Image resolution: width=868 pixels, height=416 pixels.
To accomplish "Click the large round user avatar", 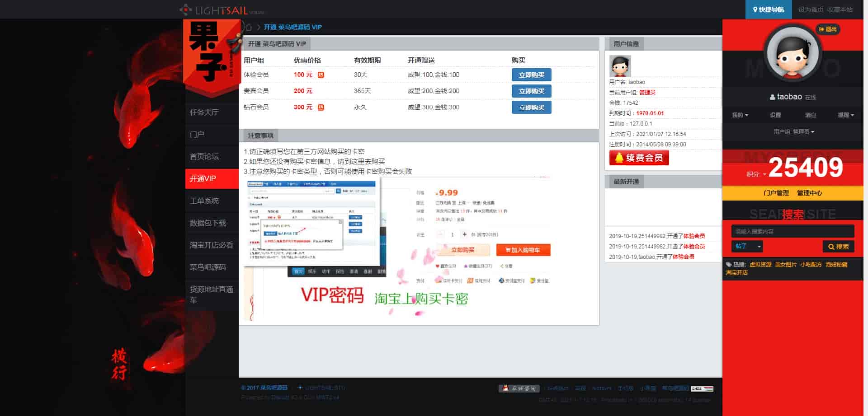I will click(793, 53).
